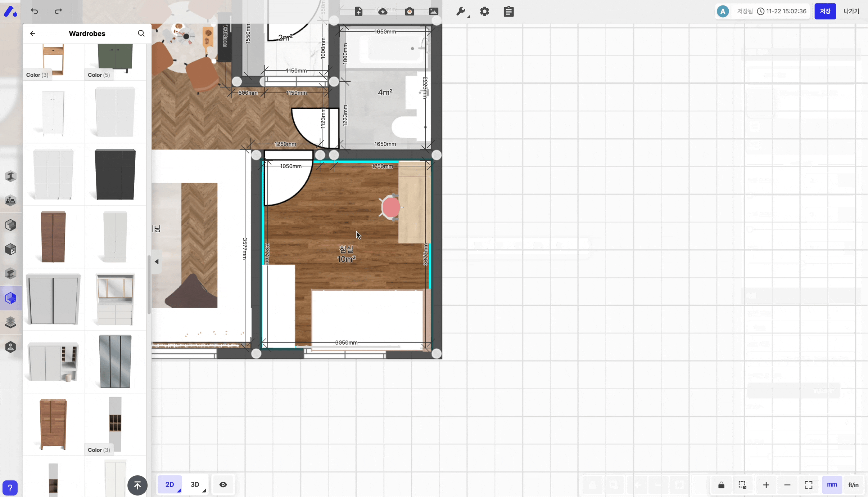Open Color (5) options on green cabinet
Screen dimensions: 868x497
click(99, 75)
